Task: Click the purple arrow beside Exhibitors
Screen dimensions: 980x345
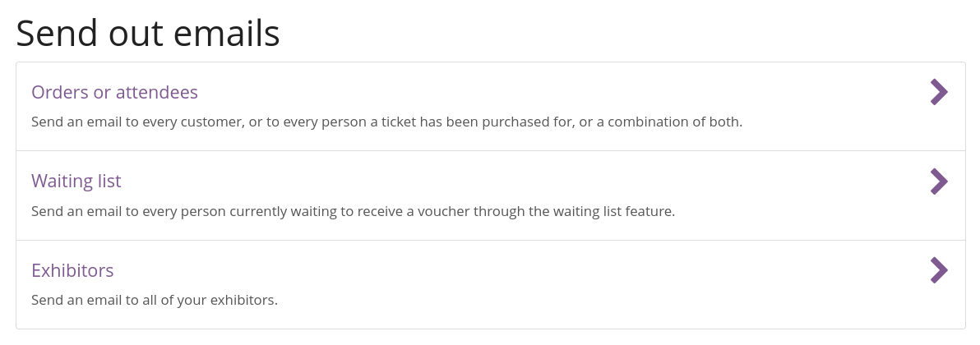Action: point(939,270)
